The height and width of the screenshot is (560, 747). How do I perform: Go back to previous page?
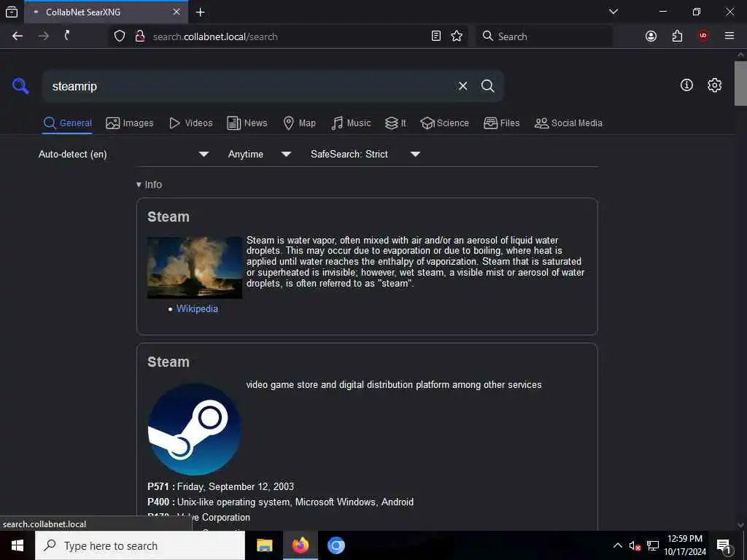tap(18, 36)
